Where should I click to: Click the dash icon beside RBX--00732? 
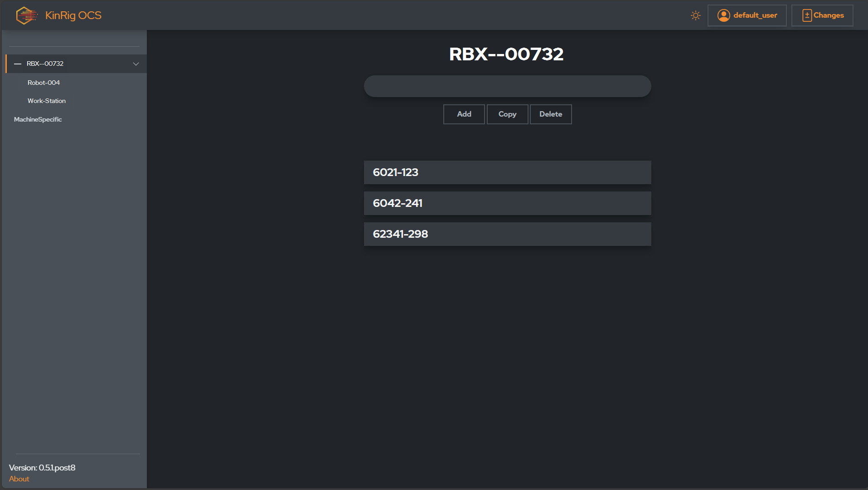[17, 64]
